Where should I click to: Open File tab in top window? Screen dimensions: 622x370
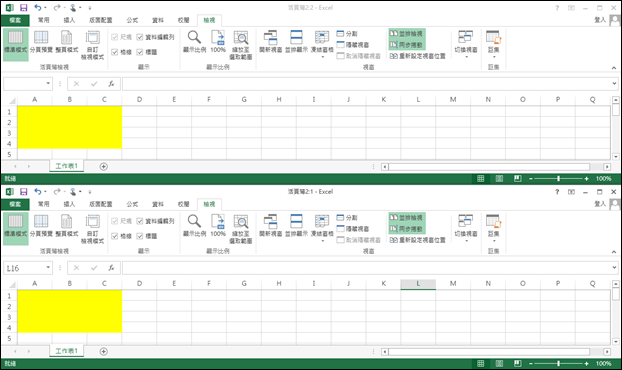[x=15, y=20]
